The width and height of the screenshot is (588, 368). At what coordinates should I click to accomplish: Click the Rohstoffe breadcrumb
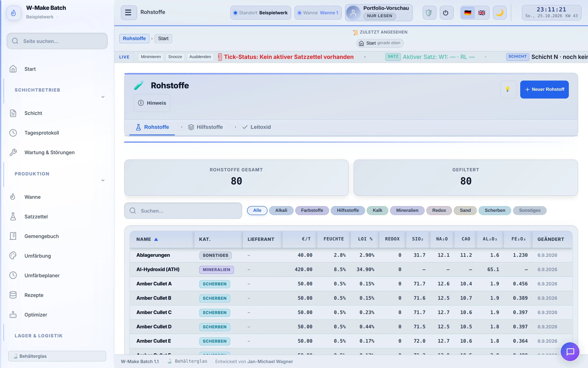[x=134, y=38]
